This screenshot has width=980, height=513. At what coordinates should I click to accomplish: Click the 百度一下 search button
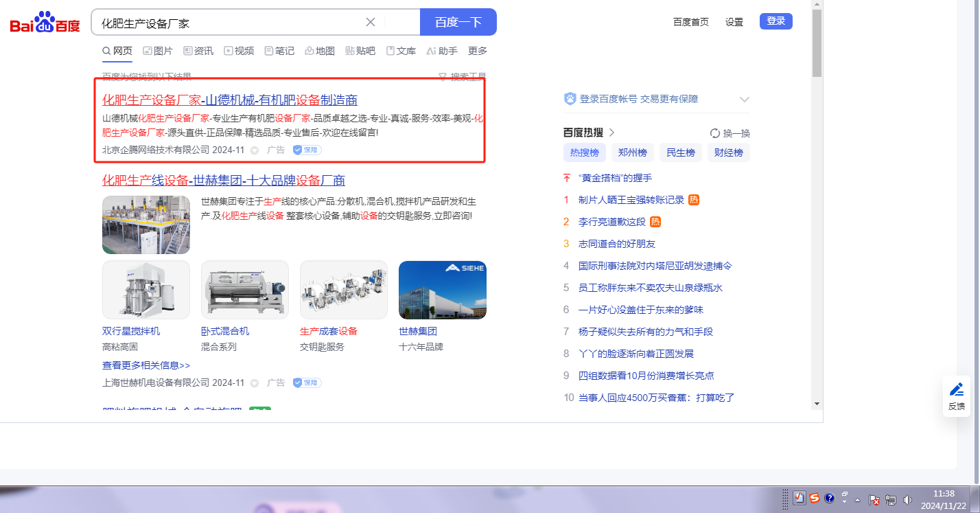click(x=458, y=22)
